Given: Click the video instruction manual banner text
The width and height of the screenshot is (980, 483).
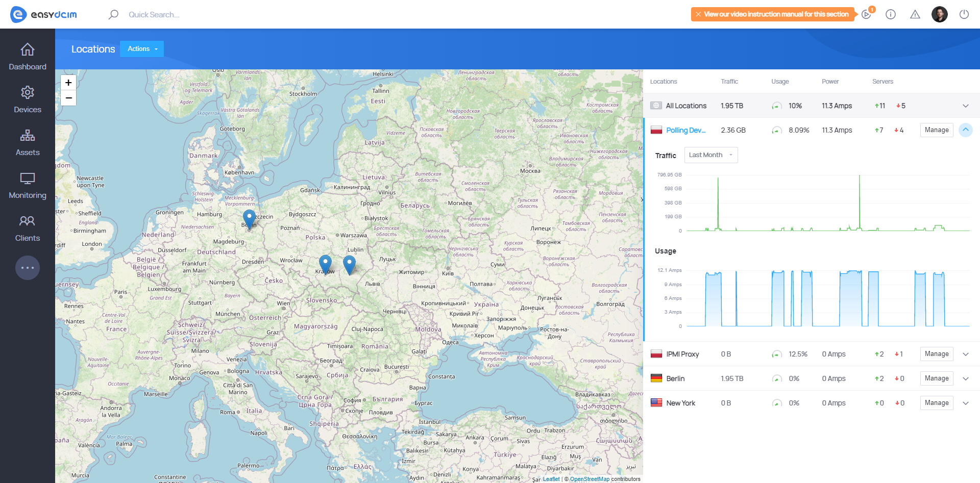Looking at the screenshot, I should [x=776, y=14].
